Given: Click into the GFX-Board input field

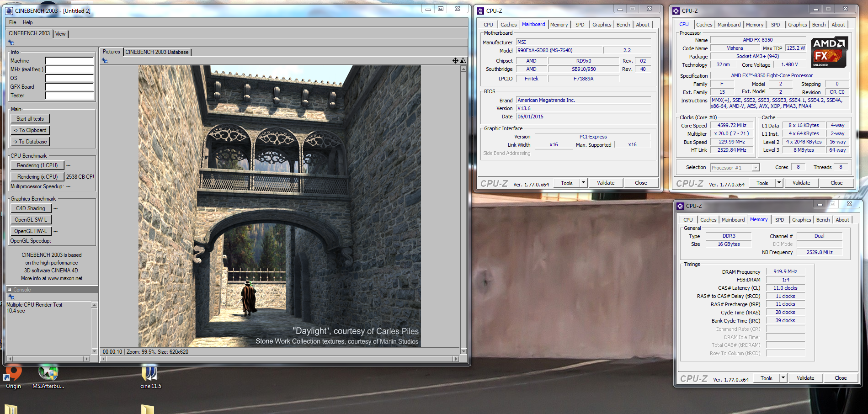Looking at the screenshot, I should (69, 87).
